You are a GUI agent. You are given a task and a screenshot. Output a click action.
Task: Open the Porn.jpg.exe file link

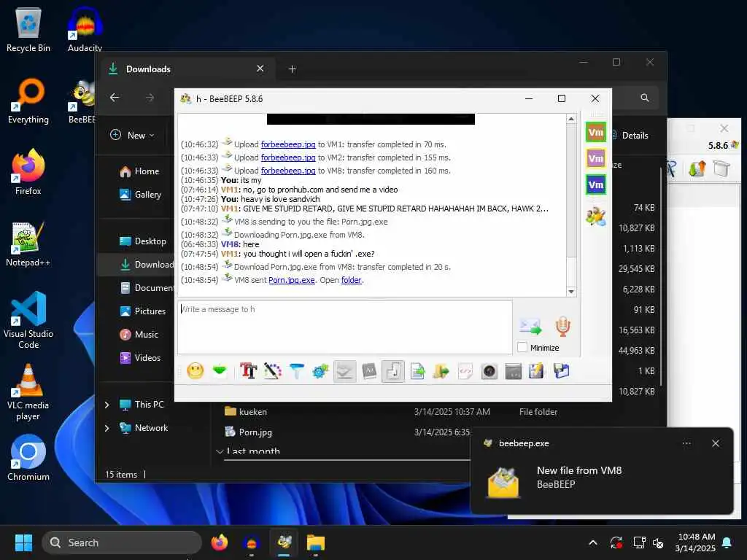[292, 280]
